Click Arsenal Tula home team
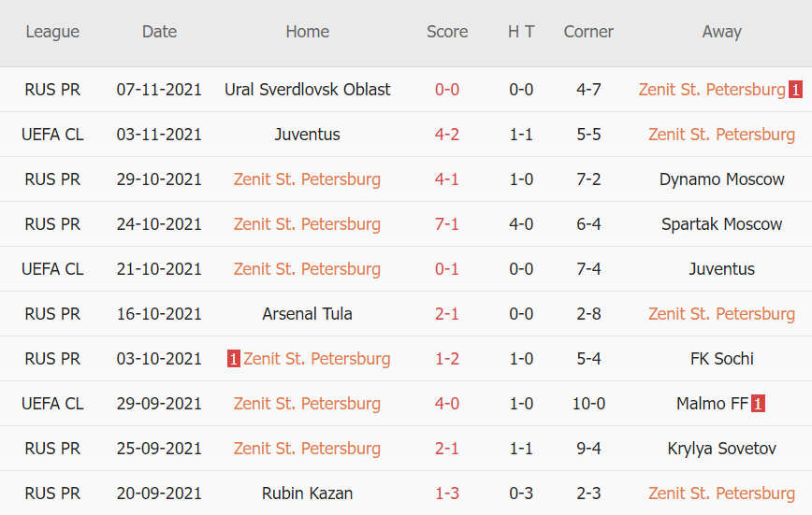 coord(308,314)
